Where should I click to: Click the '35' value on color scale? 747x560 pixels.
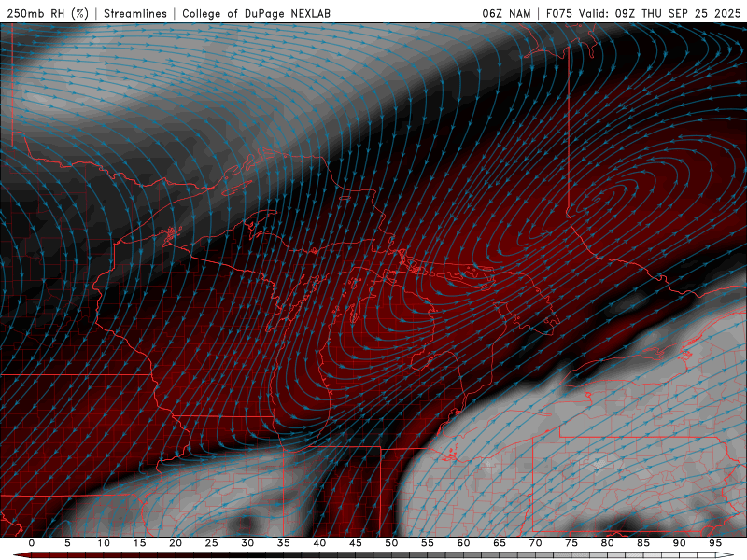click(284, 543)
